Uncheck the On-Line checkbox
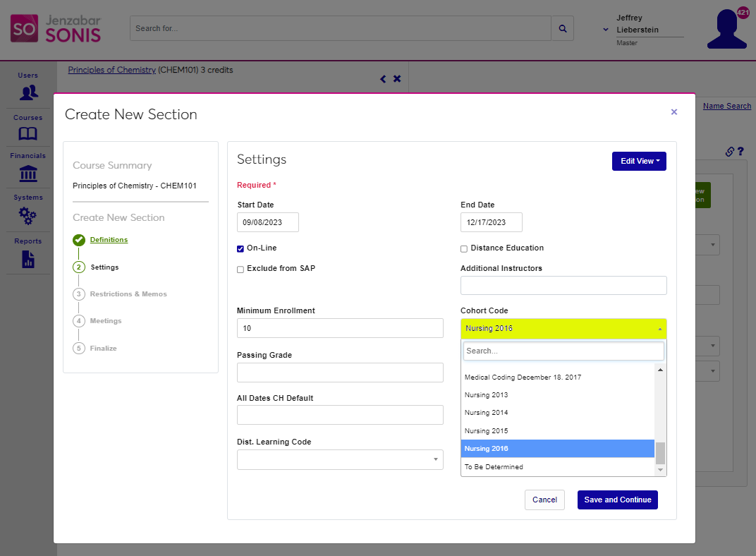Screen dimensions: 756x556 (240, 249)
